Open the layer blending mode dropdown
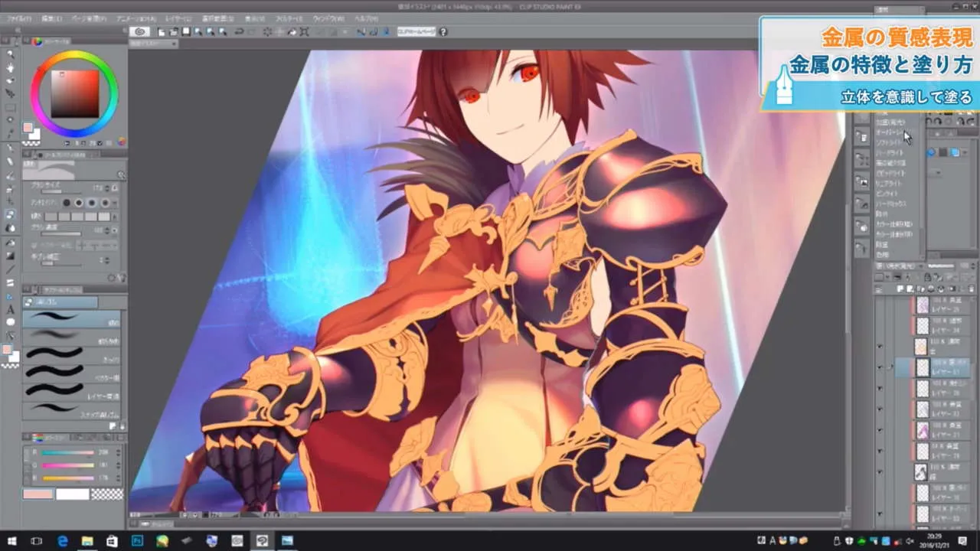 click(x=900, y=266)
